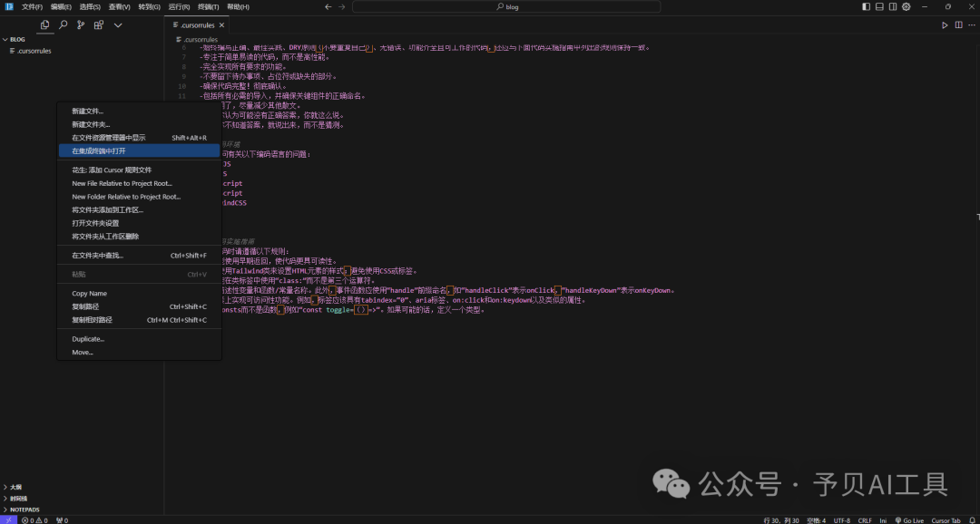The image size is (980, 524).
Task: Change language mode via Ini
Action: click(x=883, y=519)
